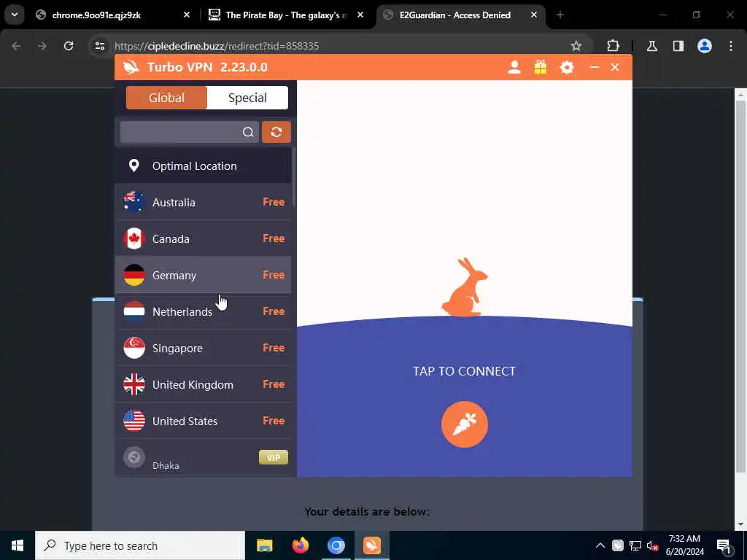The image size is (747, 560).
Task: Open Chrome tab search dropdown
Action: (15, 15)
